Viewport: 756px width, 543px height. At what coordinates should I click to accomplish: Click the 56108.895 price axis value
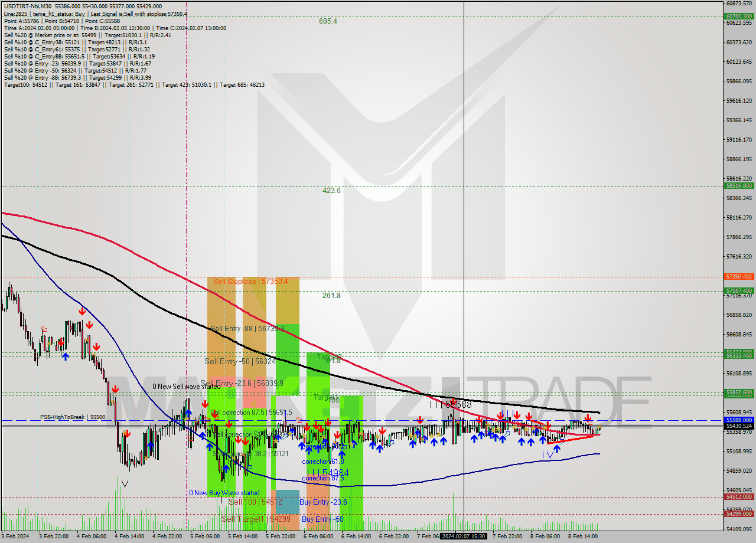click(x=739, y=373)
